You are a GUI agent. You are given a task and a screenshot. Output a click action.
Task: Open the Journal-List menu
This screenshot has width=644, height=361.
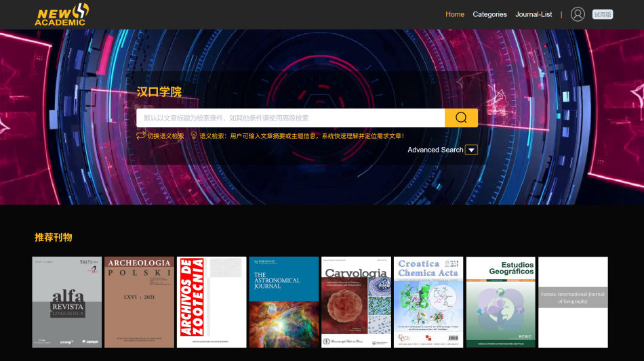[x=534, y=14]
